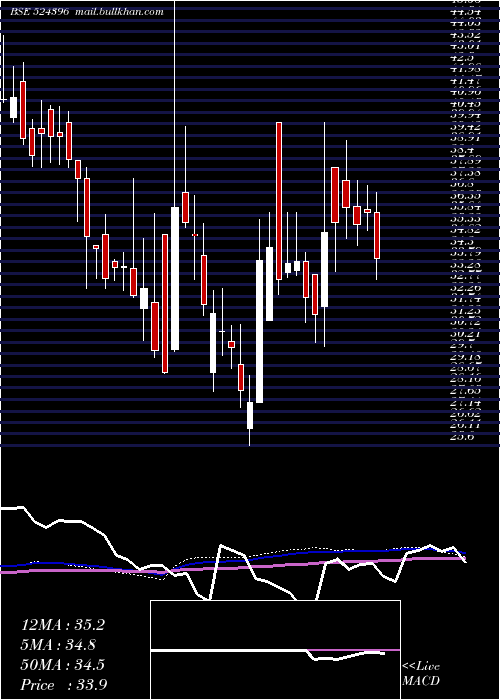Click the 29.7 price axis label

pos(462,345)
